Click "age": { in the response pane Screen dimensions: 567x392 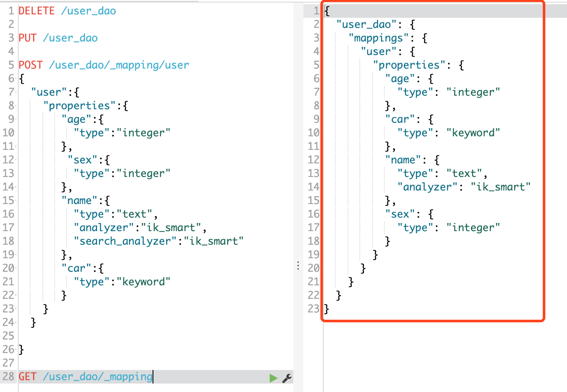pyautogui.click(x=409, y=79)
